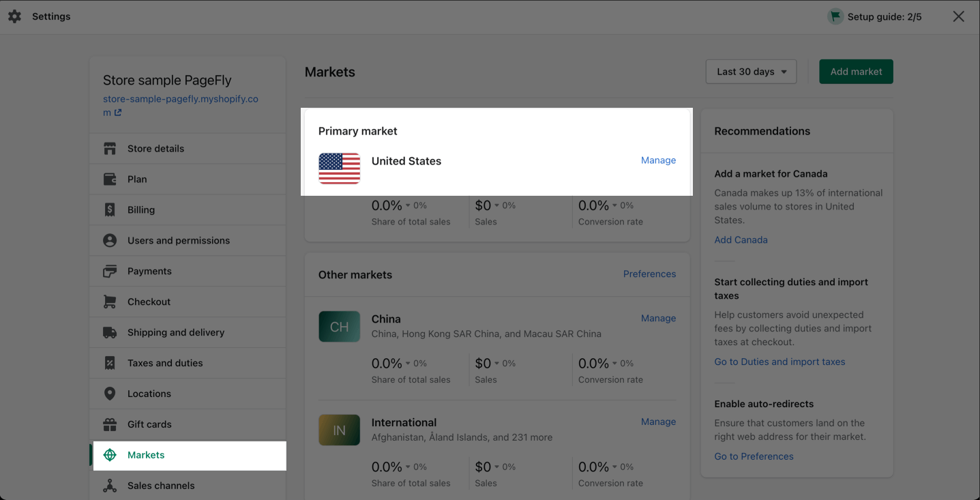The width and height of the screenshot is (980, 500).
Task: Expand China Share of total sales dropdown arrow
Action: coord(409,364)
